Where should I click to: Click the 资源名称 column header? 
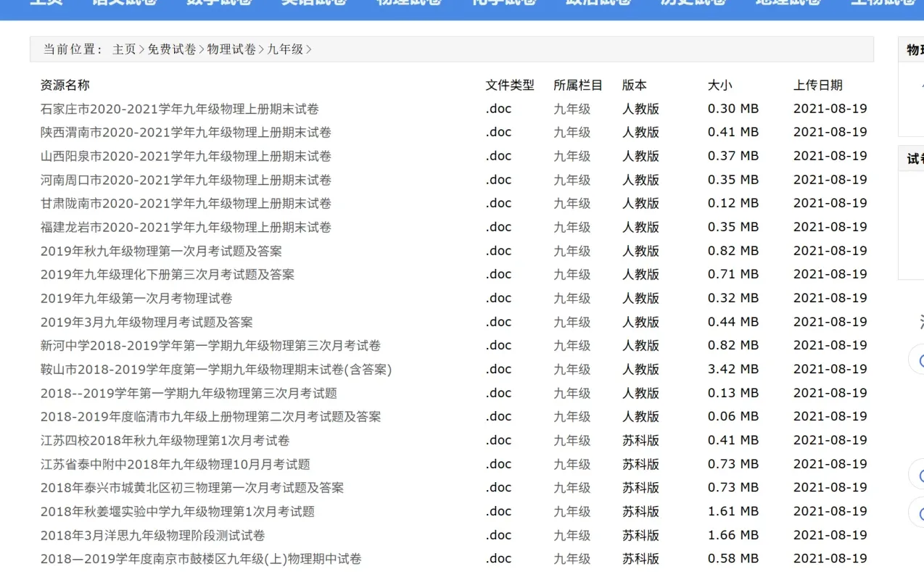pyautogui.click(x=65, y=84)
